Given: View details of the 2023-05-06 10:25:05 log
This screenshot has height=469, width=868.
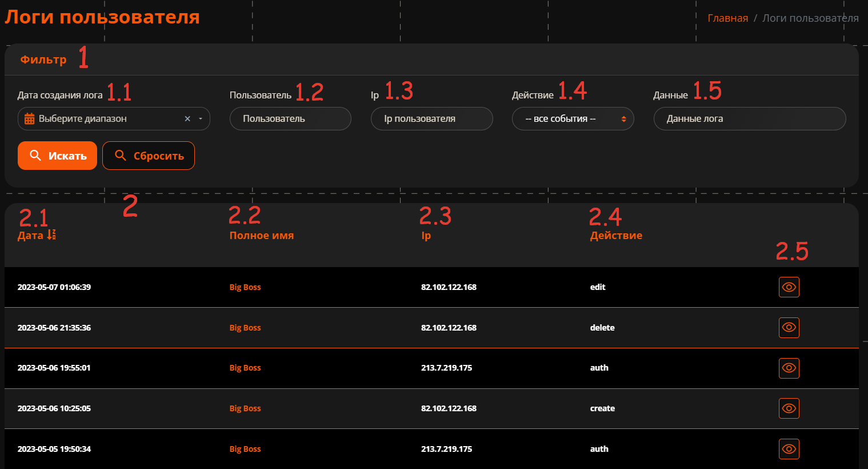Looking at the screenshot, I should [789, 408].
